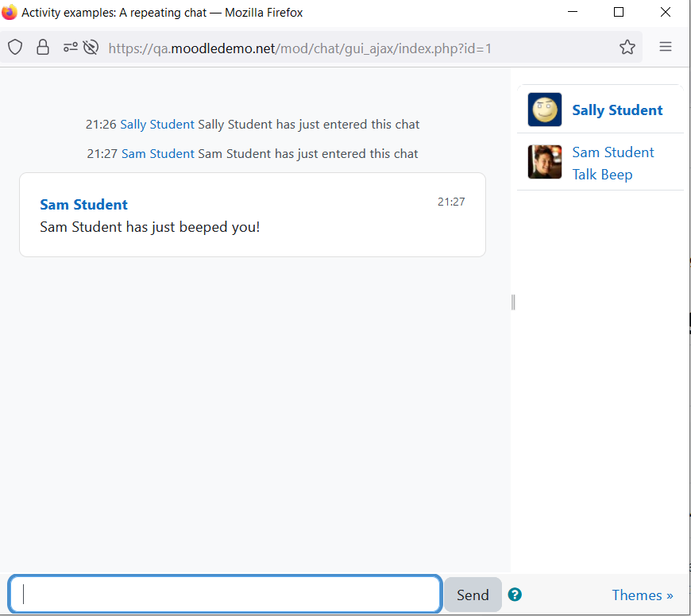Click the crossed-out autoplay blocked icon
Image resolution: width=691 pixels, height=616 pixels.
[91, 47]
